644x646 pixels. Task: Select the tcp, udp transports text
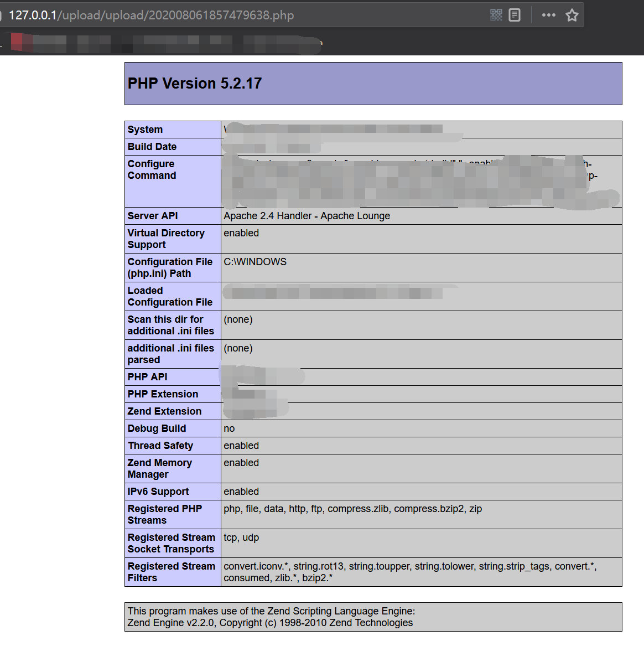237,538
